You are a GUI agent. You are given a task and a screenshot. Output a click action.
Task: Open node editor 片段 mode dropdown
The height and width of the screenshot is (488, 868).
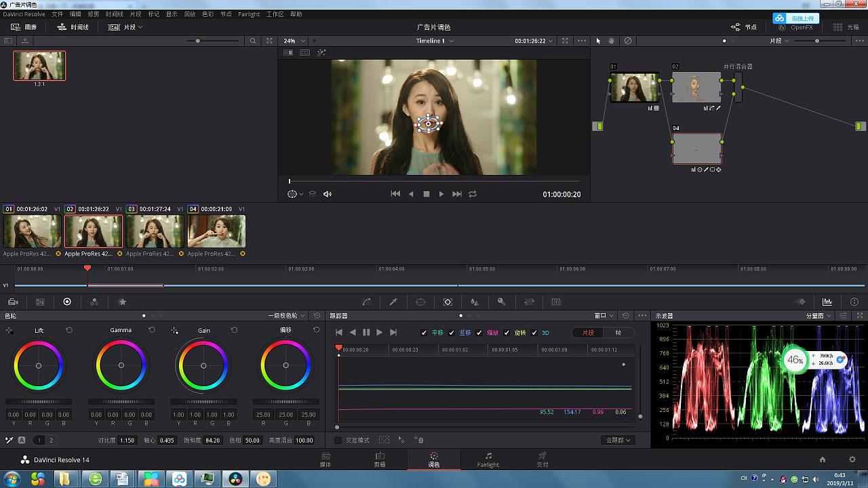pos(778,41)
